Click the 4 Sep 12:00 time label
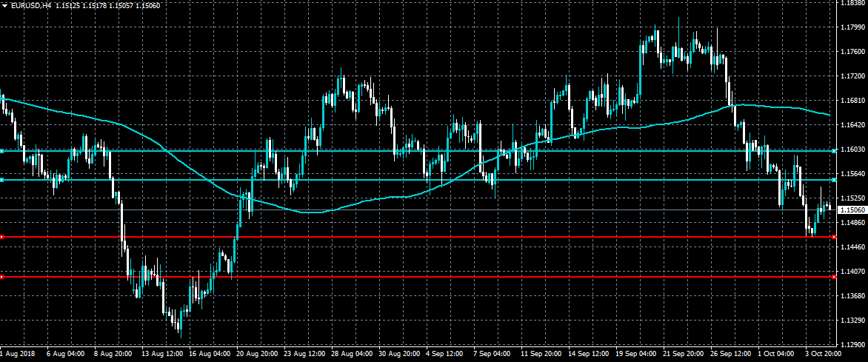868x362 pixels. 446,353
